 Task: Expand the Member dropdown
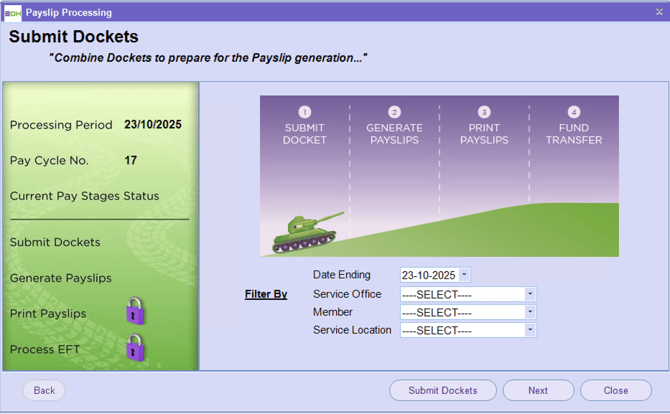530,312
